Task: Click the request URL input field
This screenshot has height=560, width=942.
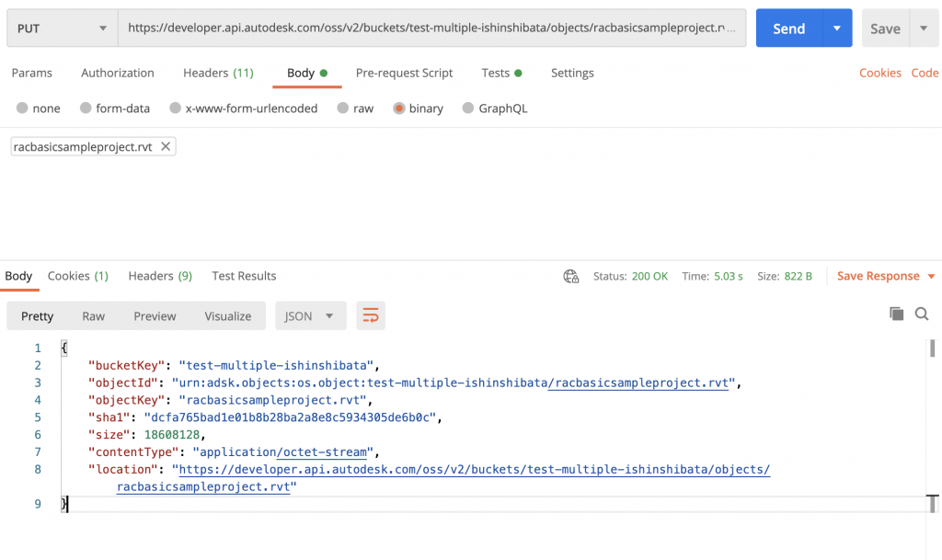Action: [431, 29]
